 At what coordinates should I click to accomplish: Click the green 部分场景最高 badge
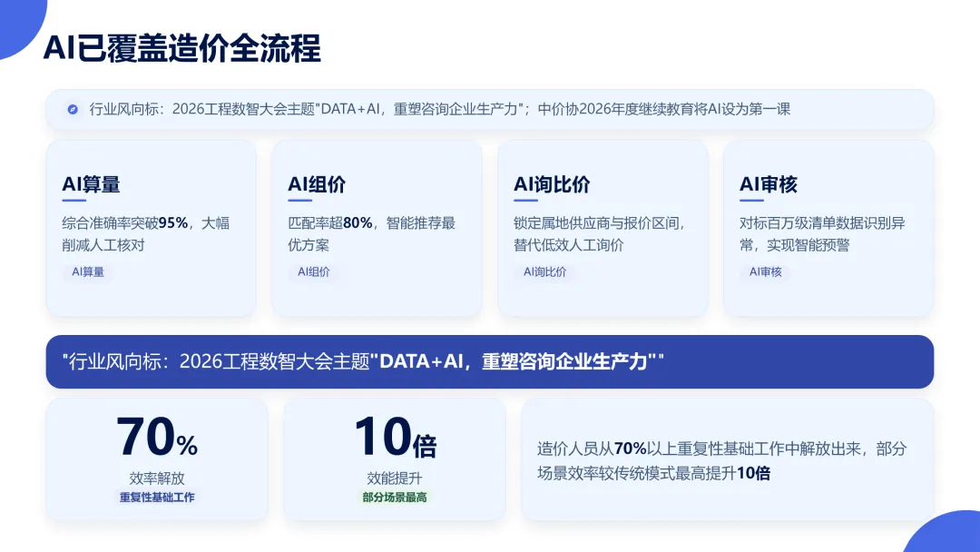[x=395, y=498]
